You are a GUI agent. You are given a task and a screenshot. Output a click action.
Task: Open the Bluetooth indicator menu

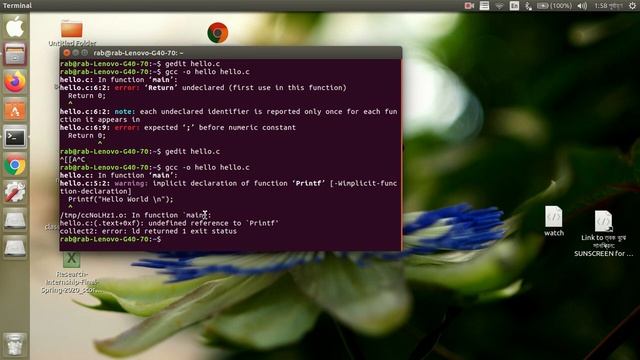pos(528,6)
